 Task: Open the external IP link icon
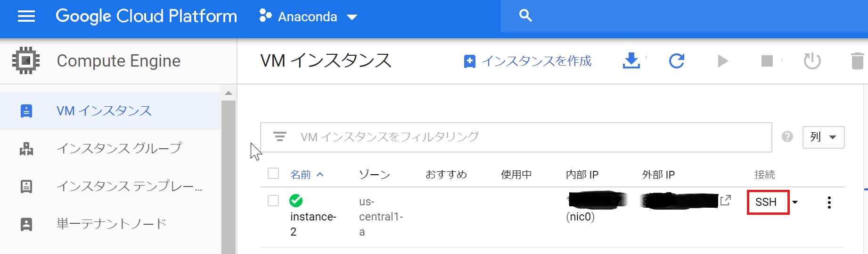click(725, 201)
